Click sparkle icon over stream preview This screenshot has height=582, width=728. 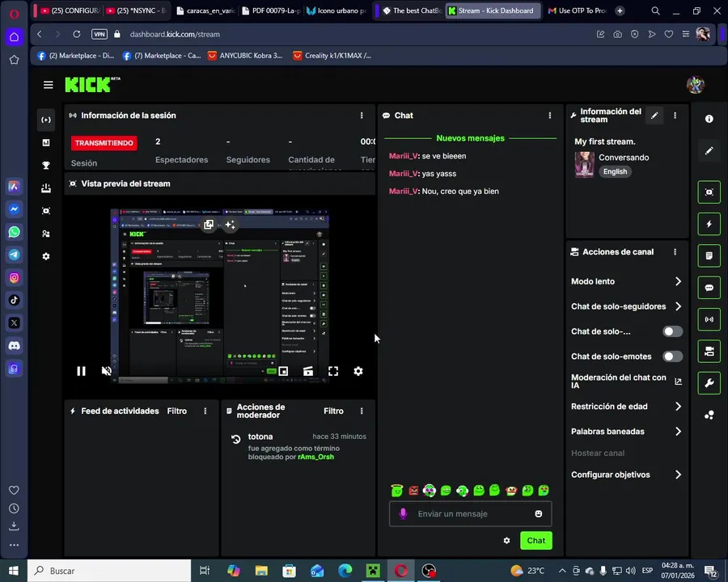[x=231, y=225]
